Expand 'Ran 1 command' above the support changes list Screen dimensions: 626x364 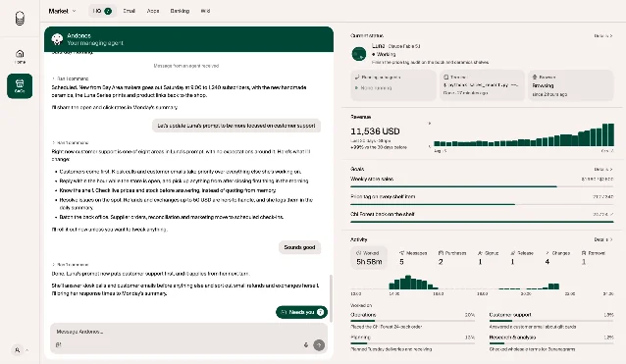tap(71, 142)
